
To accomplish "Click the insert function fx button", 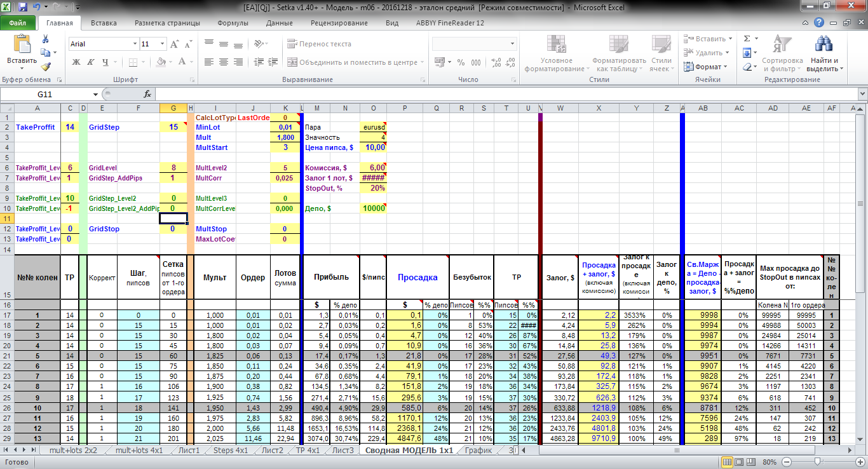I will coord(147,94).
